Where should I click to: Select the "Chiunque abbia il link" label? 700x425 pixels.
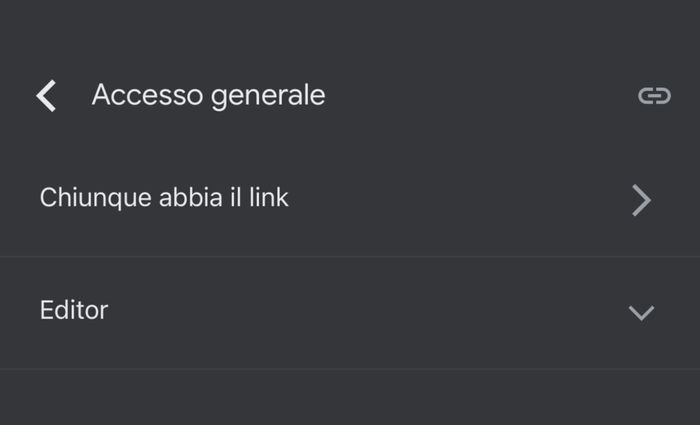164,198
